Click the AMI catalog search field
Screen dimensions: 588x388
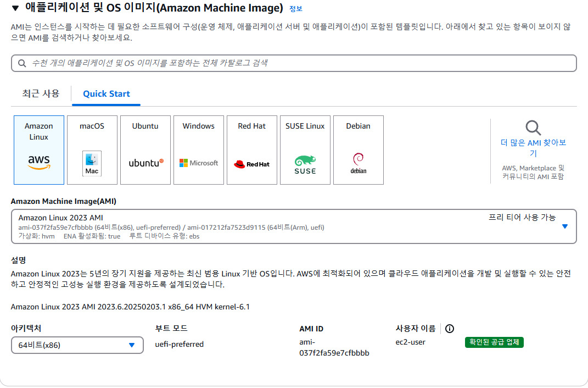coord(294,63)
